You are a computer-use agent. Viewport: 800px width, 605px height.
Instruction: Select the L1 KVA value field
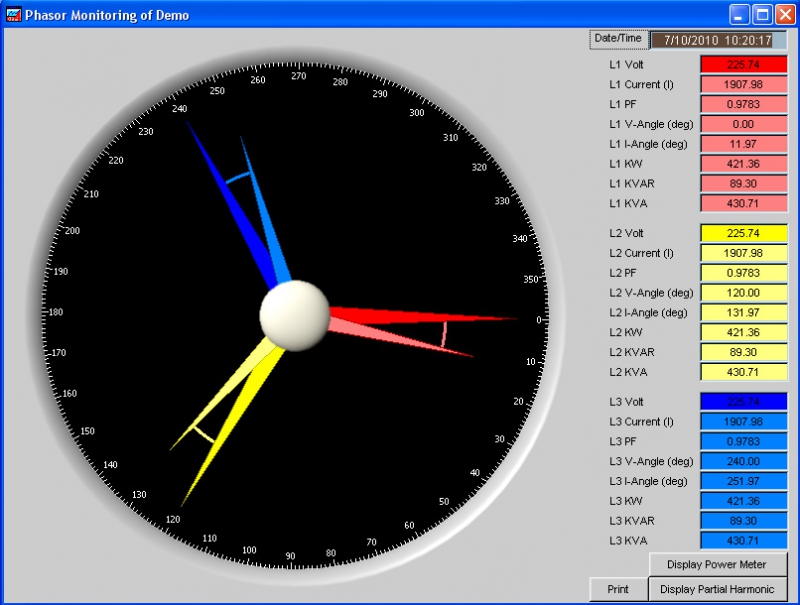pos(743,204)
